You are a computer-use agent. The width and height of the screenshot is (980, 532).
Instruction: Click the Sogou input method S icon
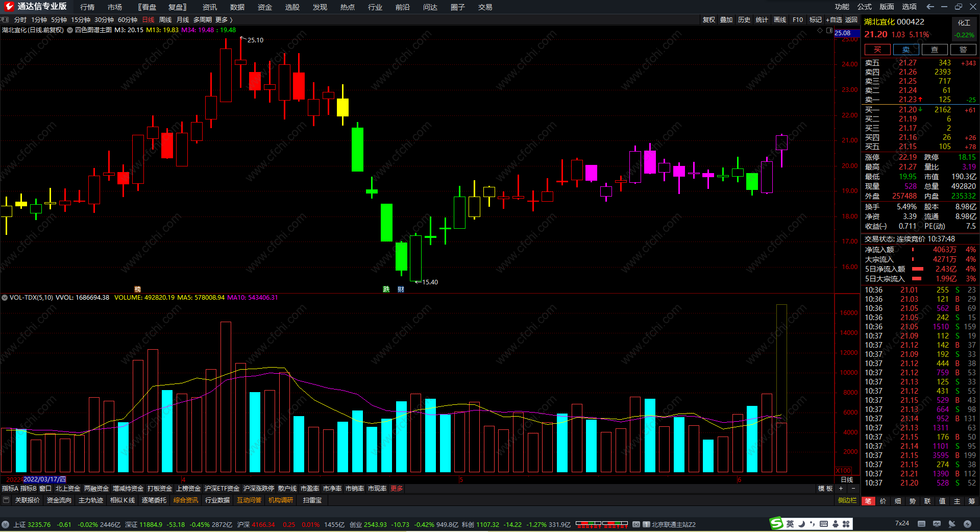[x=776, y=523]
